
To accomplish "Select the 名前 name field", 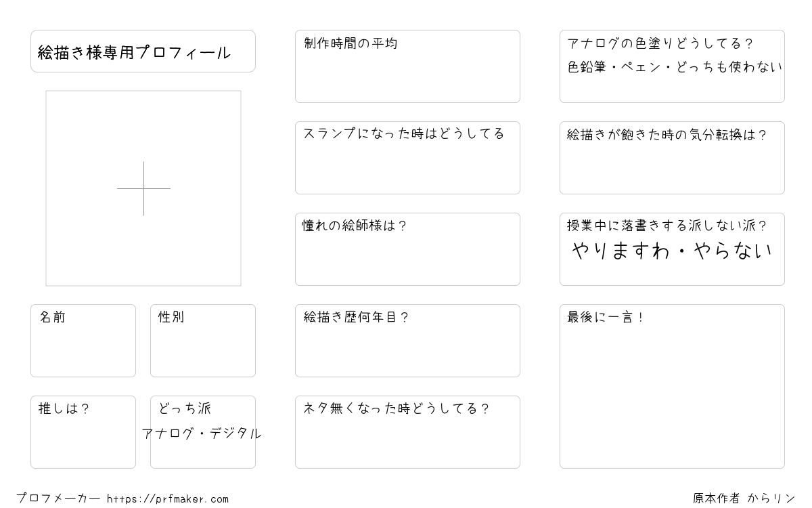I will [83, 341].
